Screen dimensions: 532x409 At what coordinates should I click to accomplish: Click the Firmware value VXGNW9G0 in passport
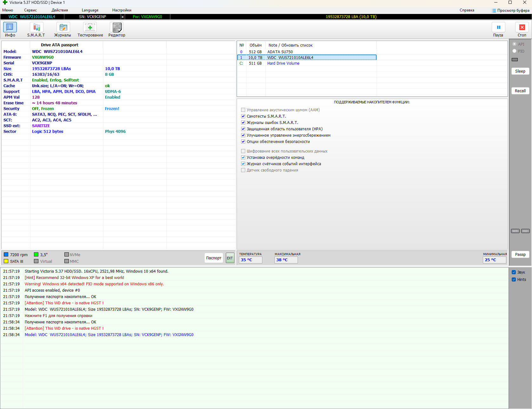(x=43, y=57)
